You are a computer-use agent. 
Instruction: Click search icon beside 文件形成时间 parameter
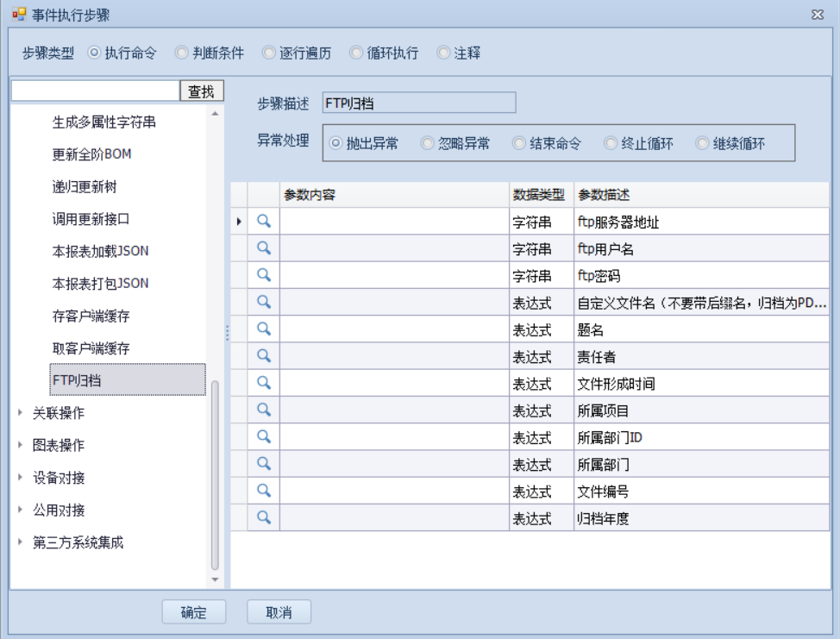pyautogui.click(x=264, y=383)
